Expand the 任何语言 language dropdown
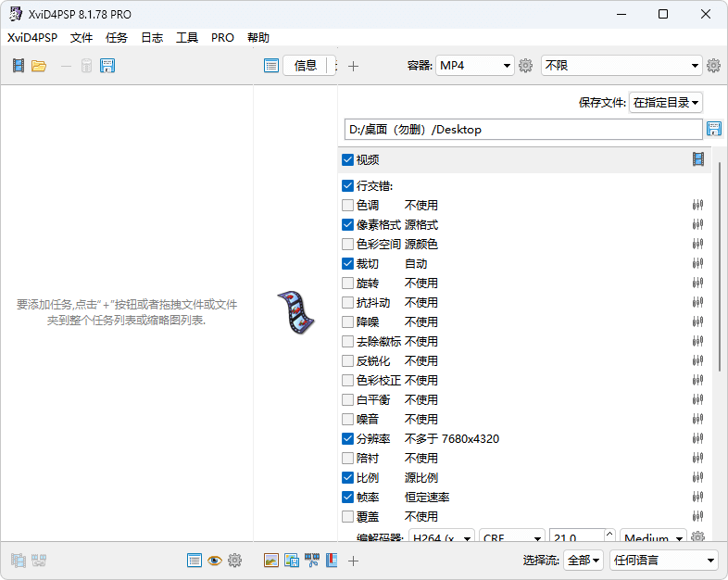 (x=663, y=561)
